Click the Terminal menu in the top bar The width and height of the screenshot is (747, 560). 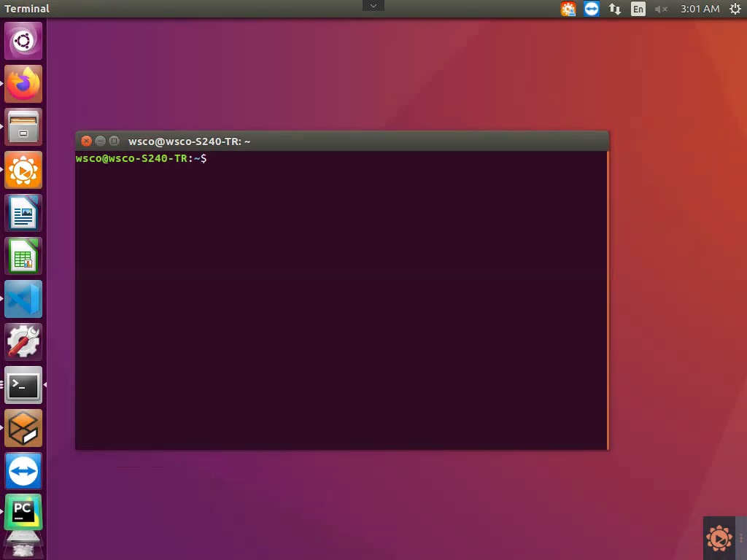[27, 9]
